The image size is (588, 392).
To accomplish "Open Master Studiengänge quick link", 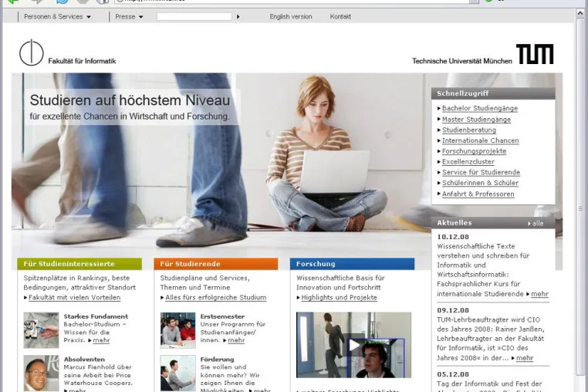I will 476,120.
